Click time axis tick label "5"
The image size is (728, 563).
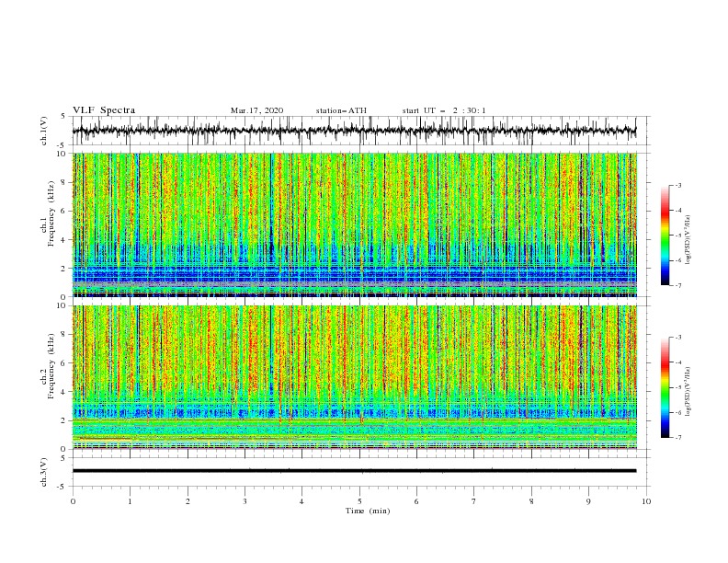point(359,501)
